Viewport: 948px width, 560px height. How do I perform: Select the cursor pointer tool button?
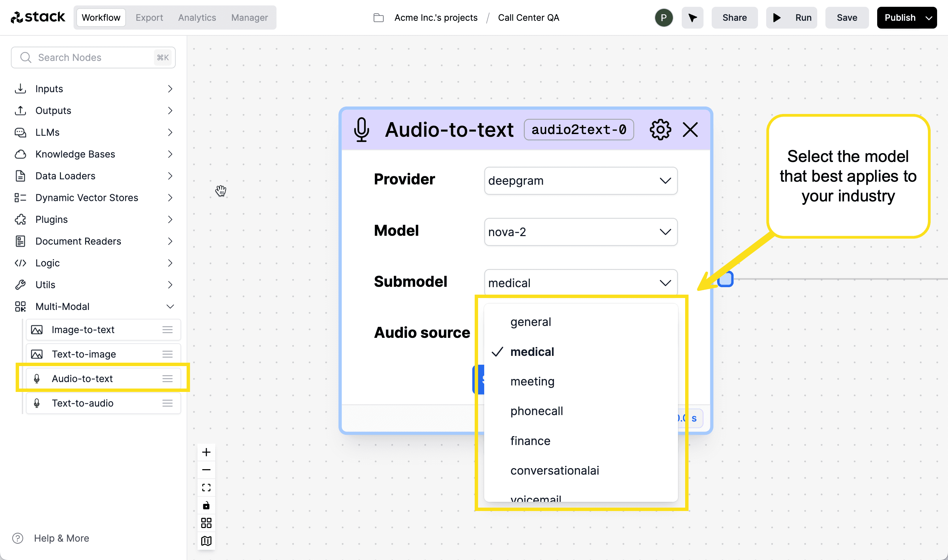coord(692,18)
